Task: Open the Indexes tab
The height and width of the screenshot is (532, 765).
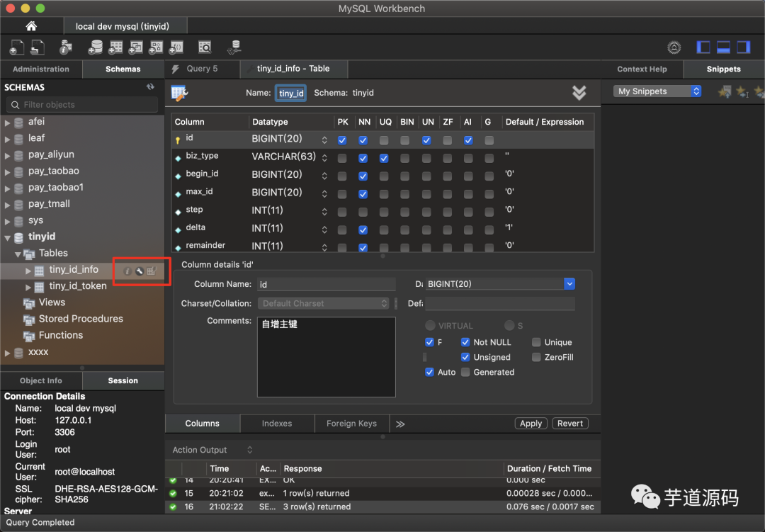Action: pyautogui.click(x=277, y=424)
